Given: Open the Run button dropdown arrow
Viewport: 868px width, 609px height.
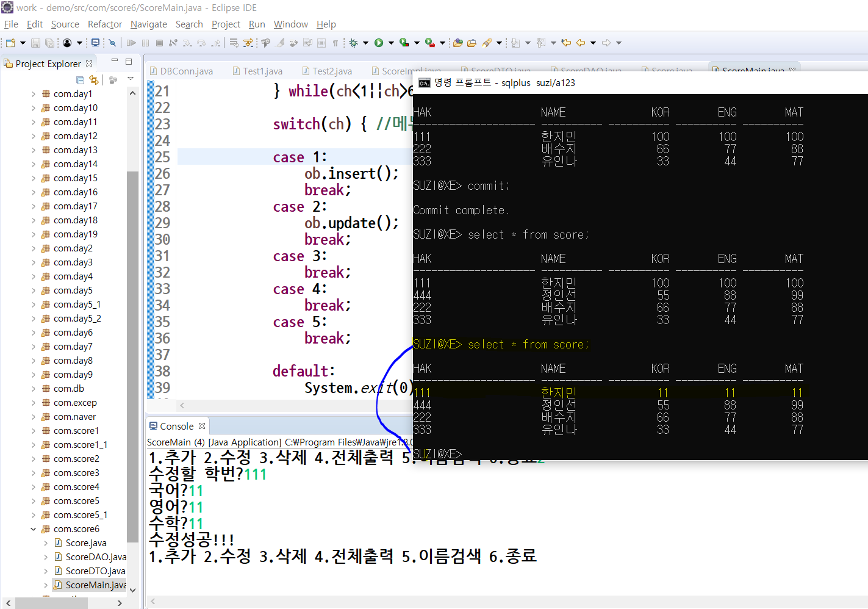Looking at the screenshot, I should coord(391,43).
